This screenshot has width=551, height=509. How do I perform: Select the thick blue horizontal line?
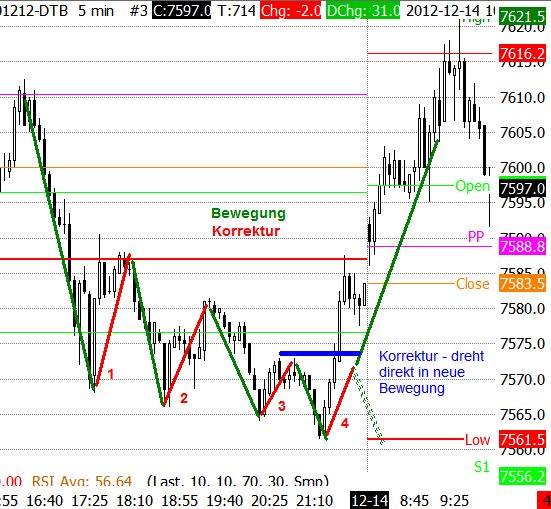coord(320,353)
